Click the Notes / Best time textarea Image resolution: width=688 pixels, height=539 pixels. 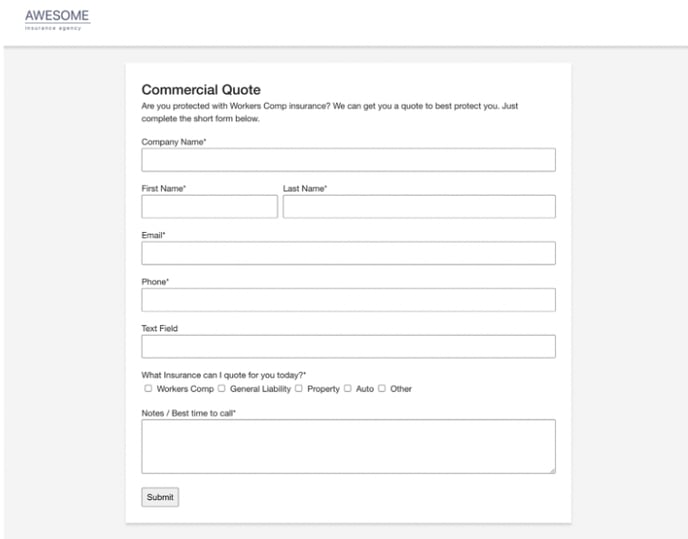(x=348, y=445)
